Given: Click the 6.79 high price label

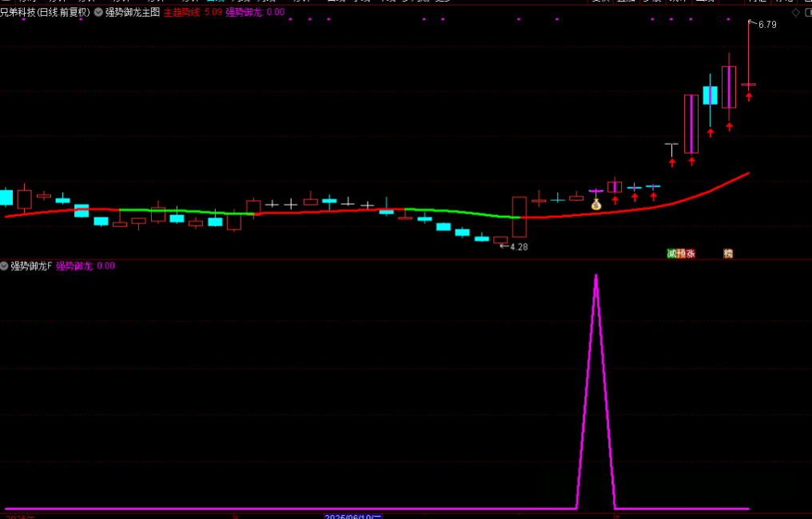Looking at the screenshot, I should pos(766,25).
